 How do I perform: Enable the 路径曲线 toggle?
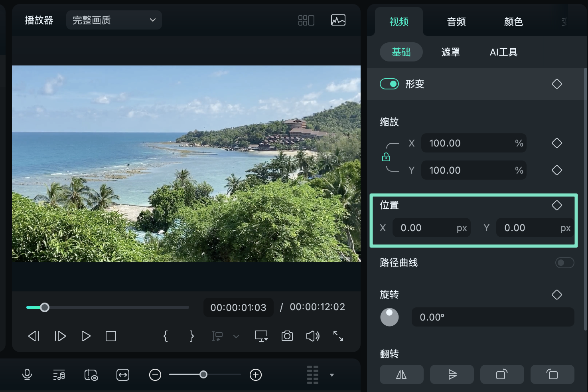(564, 263)
